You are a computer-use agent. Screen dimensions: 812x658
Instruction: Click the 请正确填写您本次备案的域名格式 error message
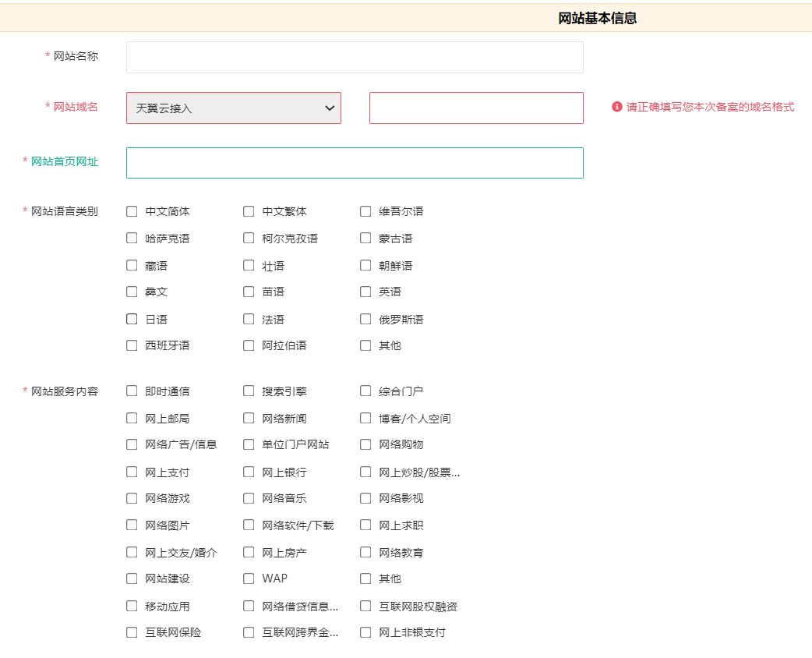710,107
